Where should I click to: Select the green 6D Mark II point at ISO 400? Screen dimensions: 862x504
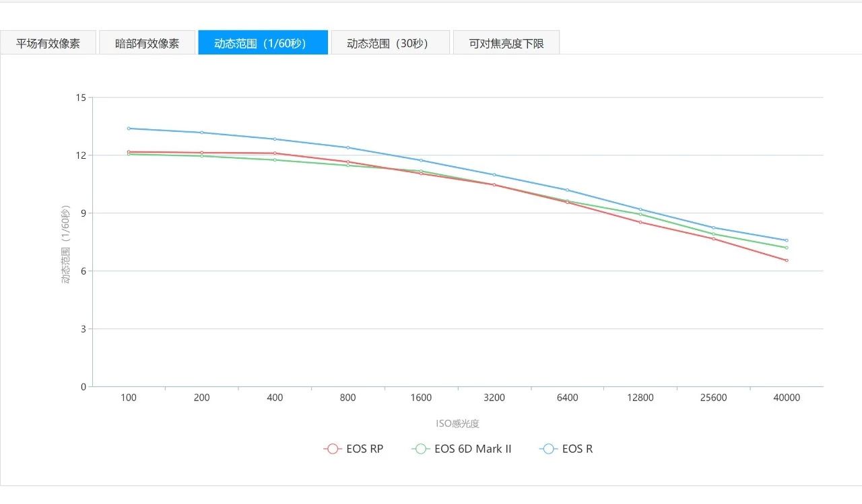[x=275, y=159]
